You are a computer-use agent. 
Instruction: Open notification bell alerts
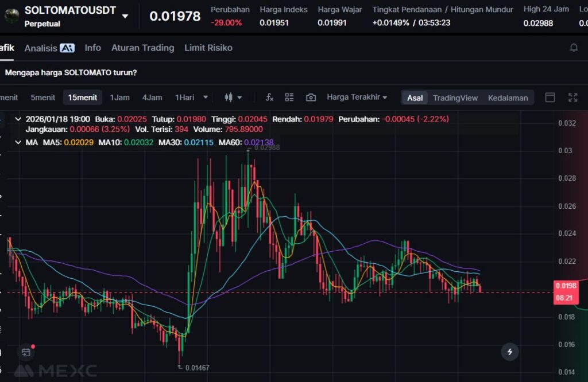click(574, 48)
